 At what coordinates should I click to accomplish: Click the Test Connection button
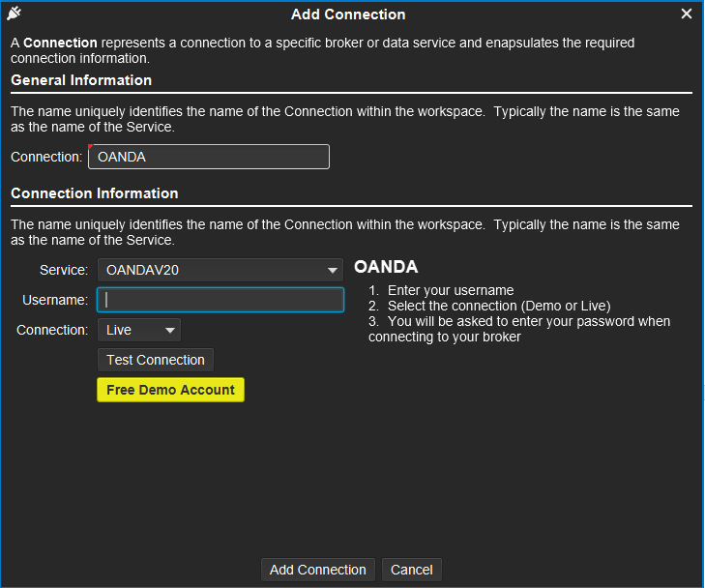(156, 360)
